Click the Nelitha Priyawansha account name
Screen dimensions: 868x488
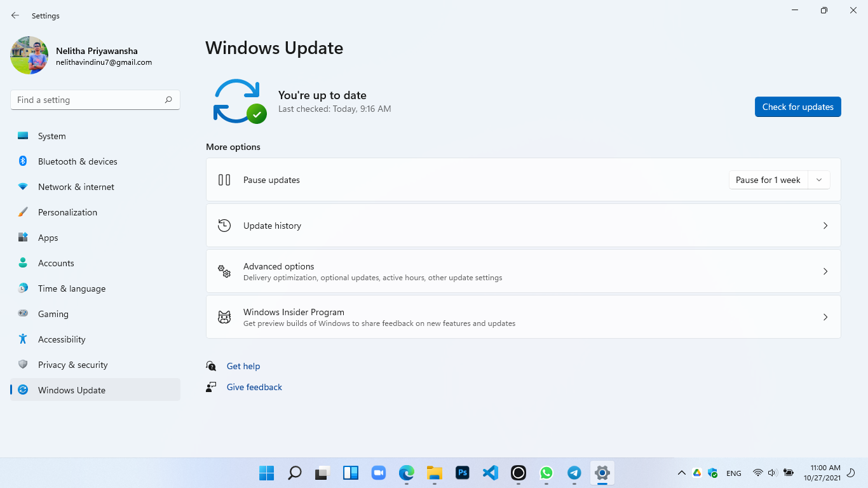97,51
